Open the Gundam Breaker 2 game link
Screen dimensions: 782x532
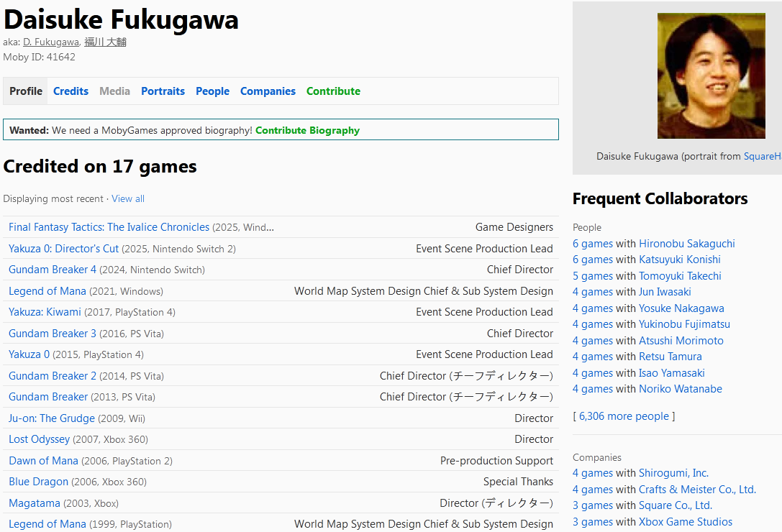point(53,375)
